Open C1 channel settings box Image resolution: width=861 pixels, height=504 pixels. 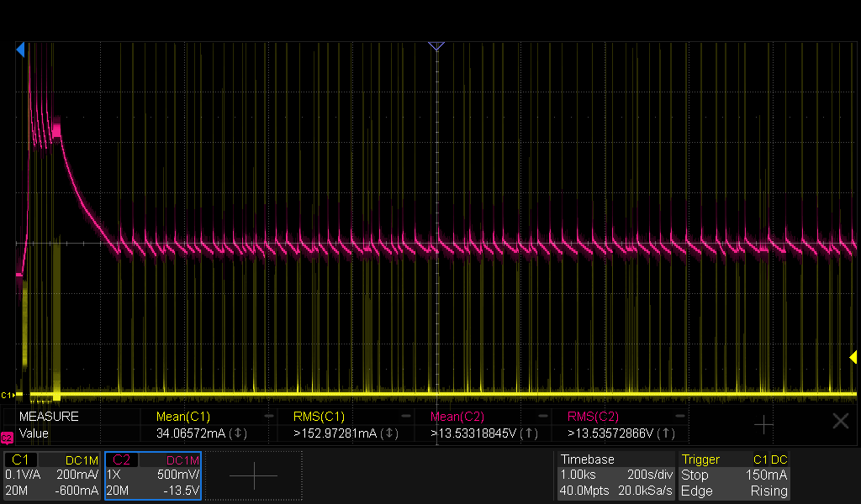51,475
